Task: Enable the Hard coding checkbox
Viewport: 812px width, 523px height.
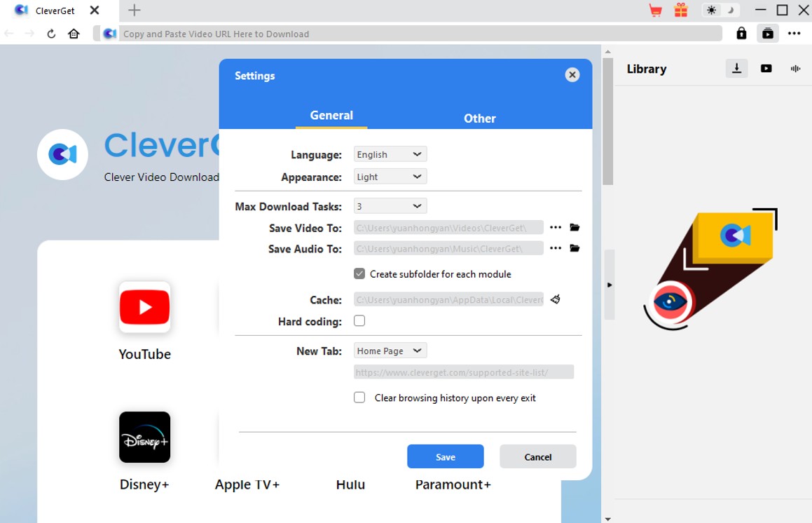Action: [359, 321]
